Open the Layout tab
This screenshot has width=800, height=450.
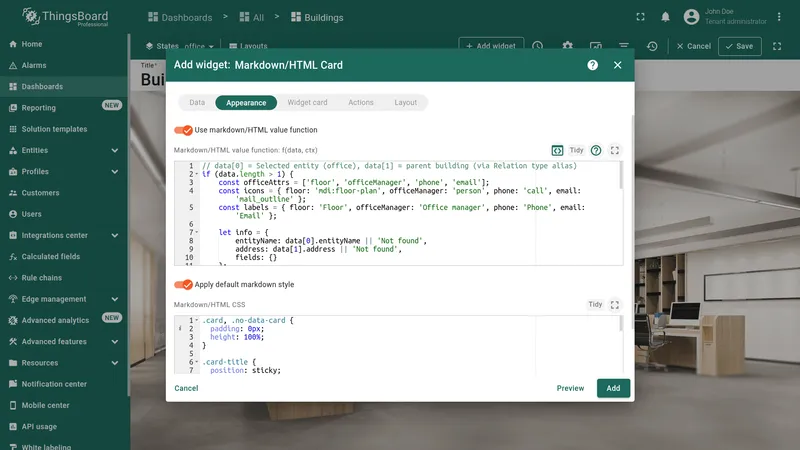(x=406, y=103)
